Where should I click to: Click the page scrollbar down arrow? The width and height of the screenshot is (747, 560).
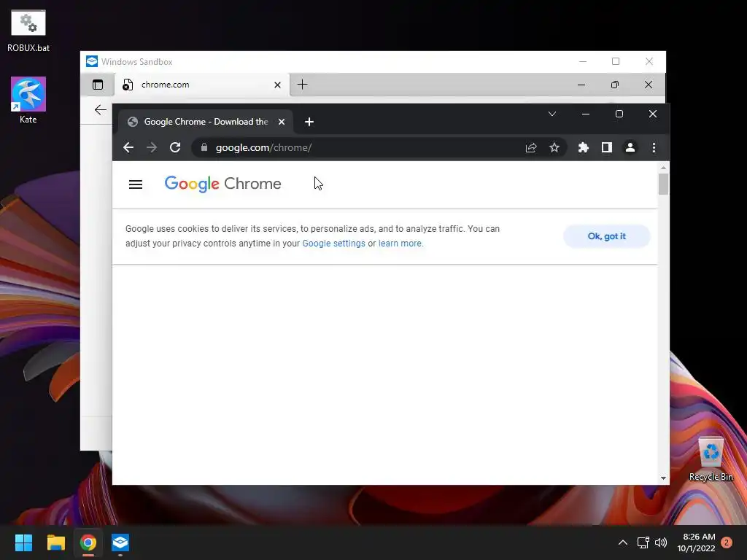click(x=663, y=478)
